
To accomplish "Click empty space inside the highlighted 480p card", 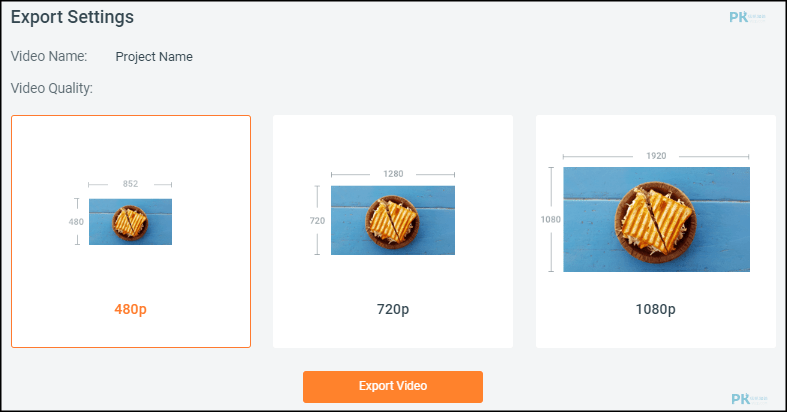I will click(130, 146).
